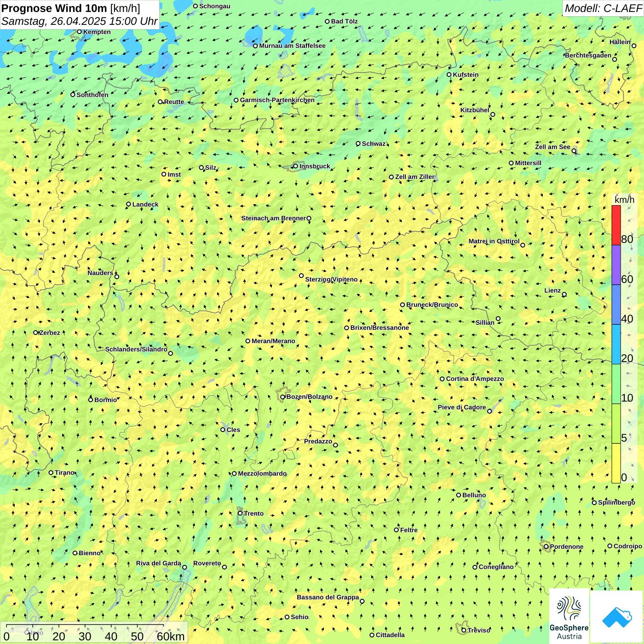Click the Pordenone label
Image resolution: width=644 pixels, height=644 pixels.
[x=567, y=546]
